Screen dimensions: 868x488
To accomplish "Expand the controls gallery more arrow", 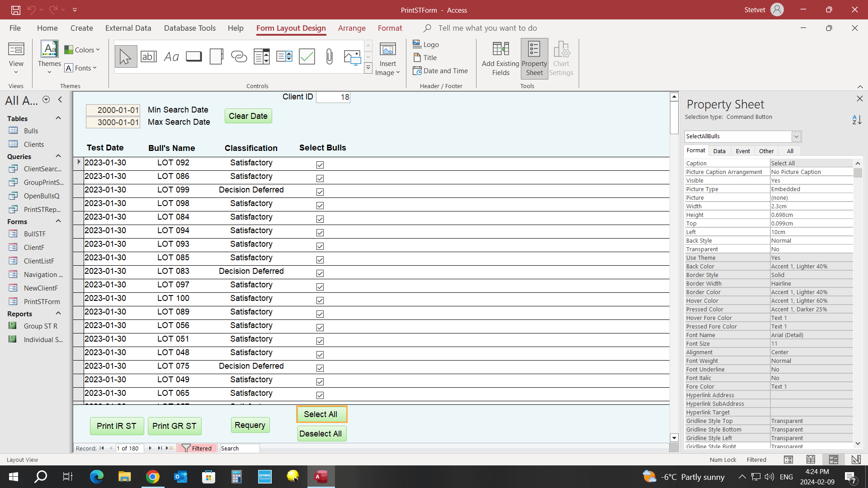I will (x=368, y=68).
